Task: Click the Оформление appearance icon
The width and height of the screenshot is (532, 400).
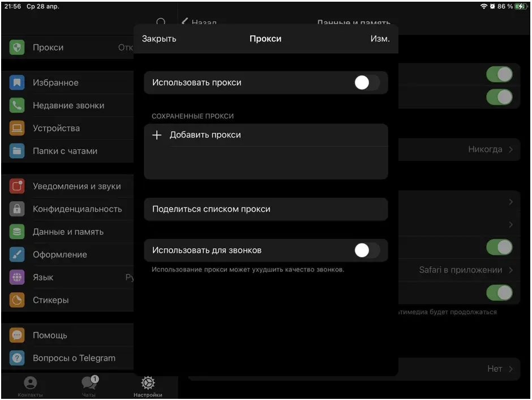Action: pos(16,255)
